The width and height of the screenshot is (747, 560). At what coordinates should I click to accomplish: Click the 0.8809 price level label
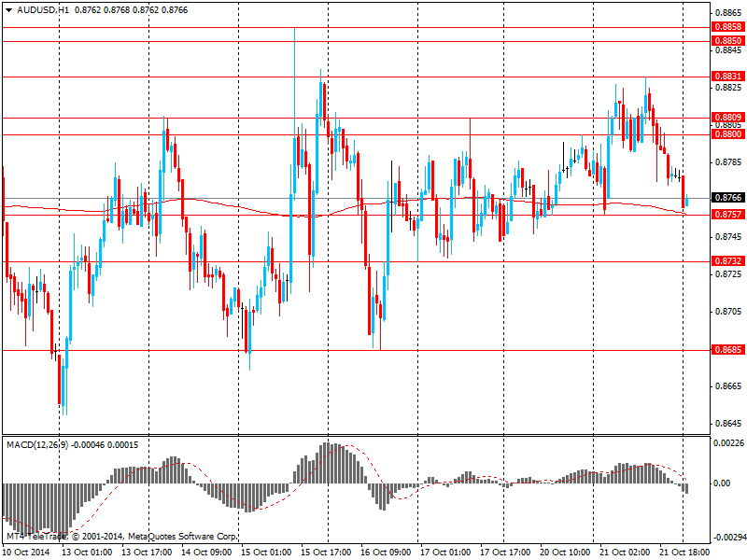coord(727,118)
